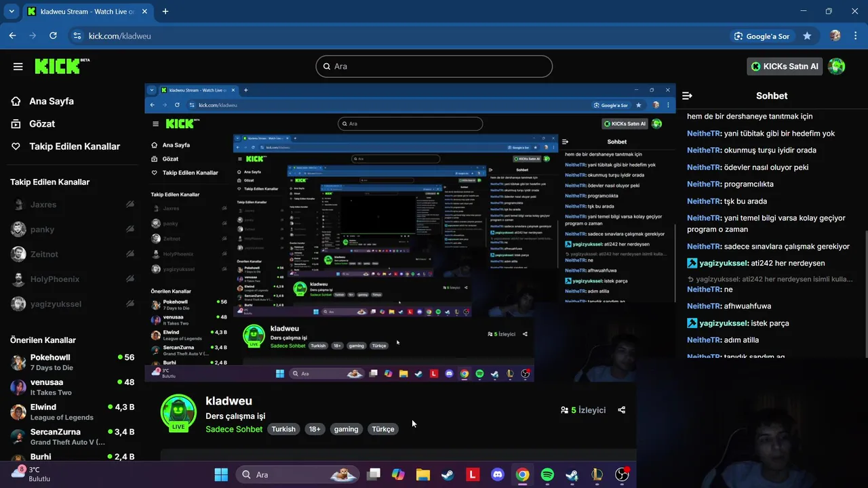Image resolution: width=868 pixels, height=488 pixels.
Task: Select the 'kladweu Stream' browser tab
Action: [x=88, y=12]
